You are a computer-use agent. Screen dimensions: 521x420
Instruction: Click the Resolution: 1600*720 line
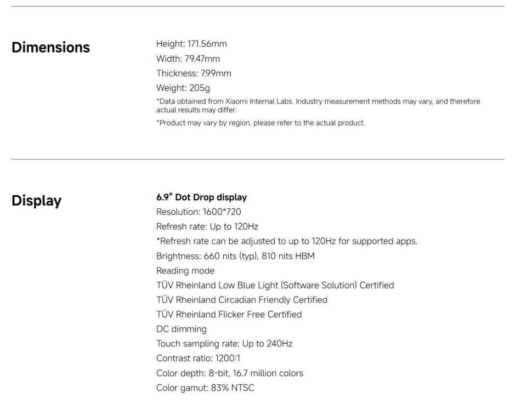pyautogui.click(x=199, y=212)
